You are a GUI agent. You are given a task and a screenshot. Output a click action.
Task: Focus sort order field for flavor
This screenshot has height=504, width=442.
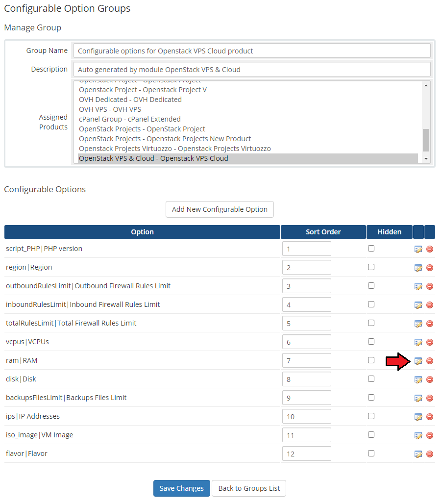click(306, 454)
